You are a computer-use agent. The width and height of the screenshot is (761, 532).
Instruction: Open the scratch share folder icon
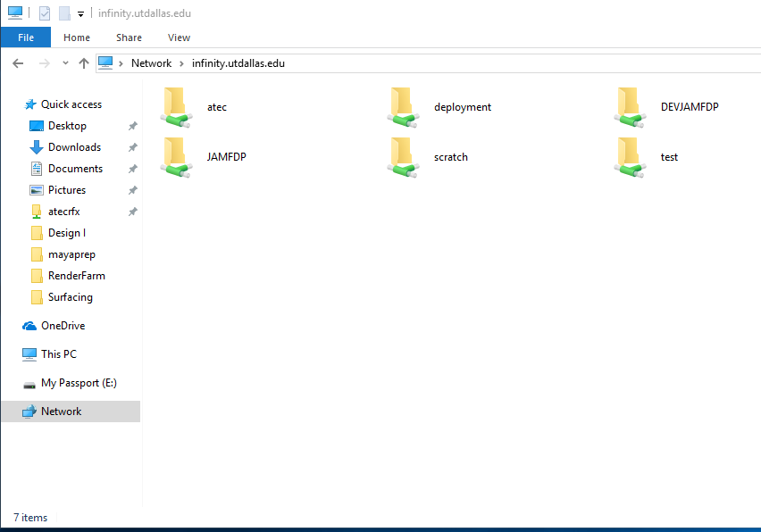(403, 157)
